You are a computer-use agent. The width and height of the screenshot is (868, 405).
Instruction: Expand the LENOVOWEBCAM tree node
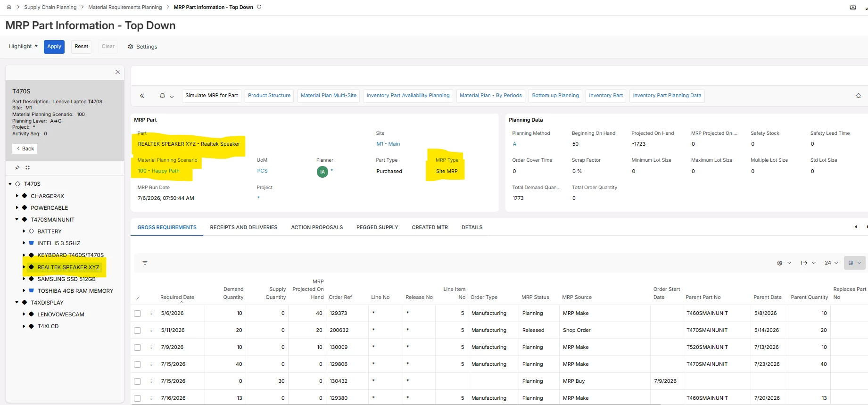click(x=24, y=314)
